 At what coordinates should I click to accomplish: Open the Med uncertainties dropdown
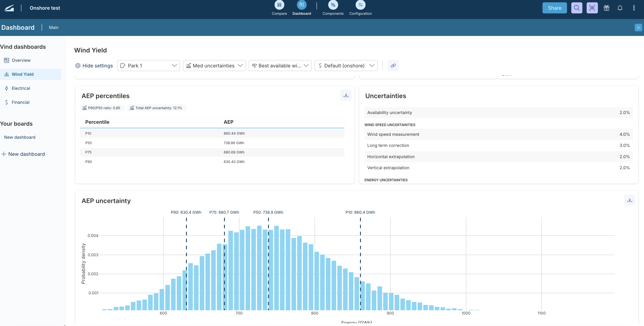pyautogui.click(x=214, y=66)
